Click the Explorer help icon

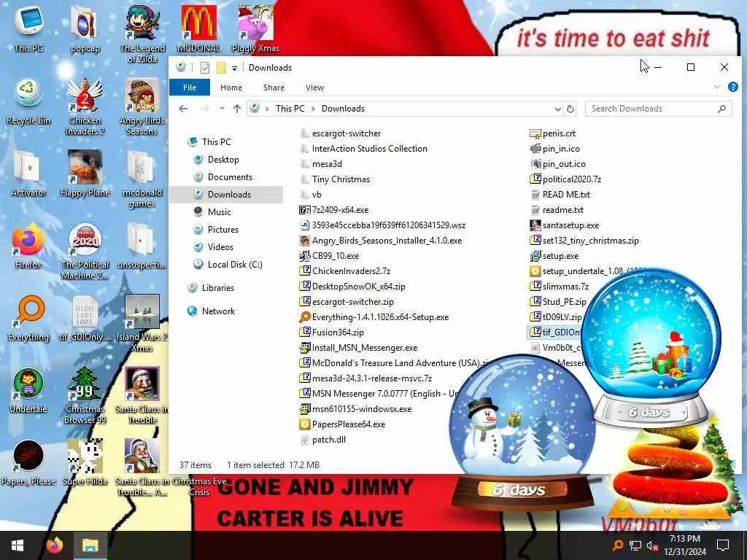(x=732, y=87)
